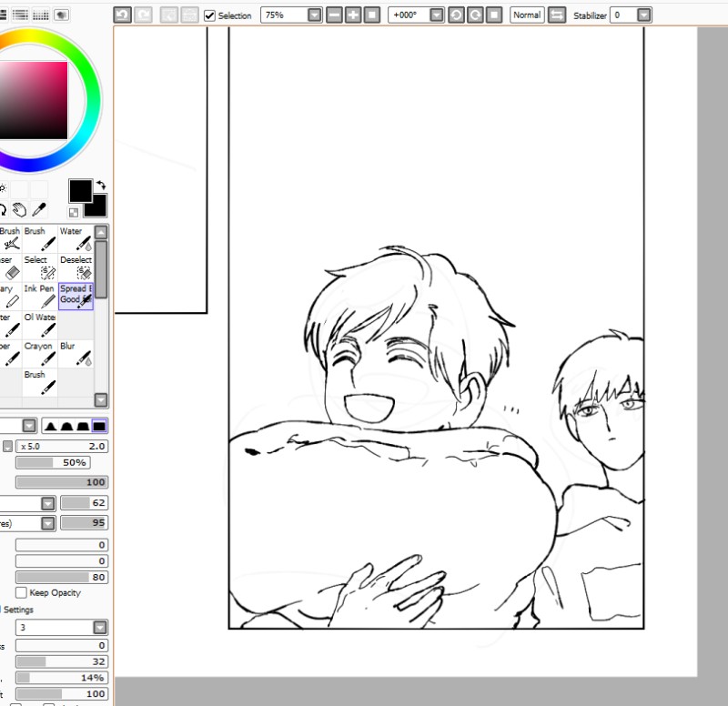Pick the second rounded brush edge shape
The width and height of the screenshot is (728, 706).
pos(66,426)
